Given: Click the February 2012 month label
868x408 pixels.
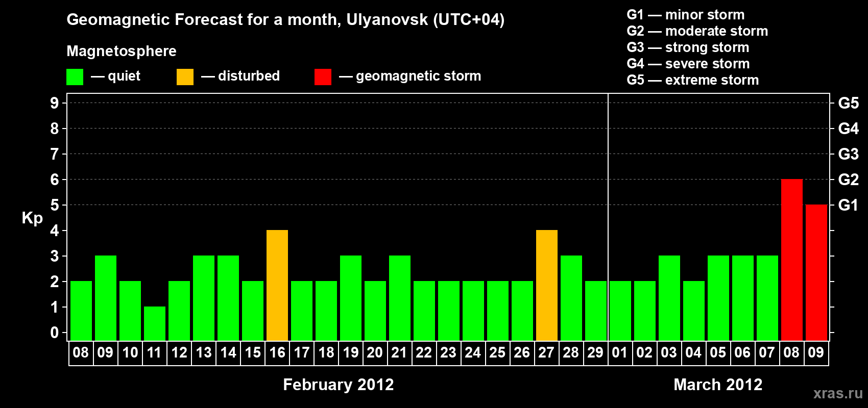Looking at the screenshot, I should [x=339, y=385].
